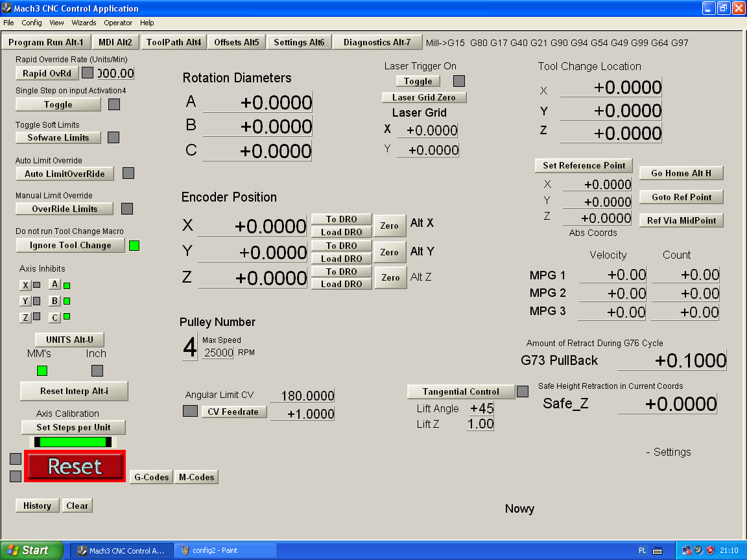The height and width of the screenshot is (560, 747).
Task: Inhibit the Z axis
Action: [x=25, y=317]
